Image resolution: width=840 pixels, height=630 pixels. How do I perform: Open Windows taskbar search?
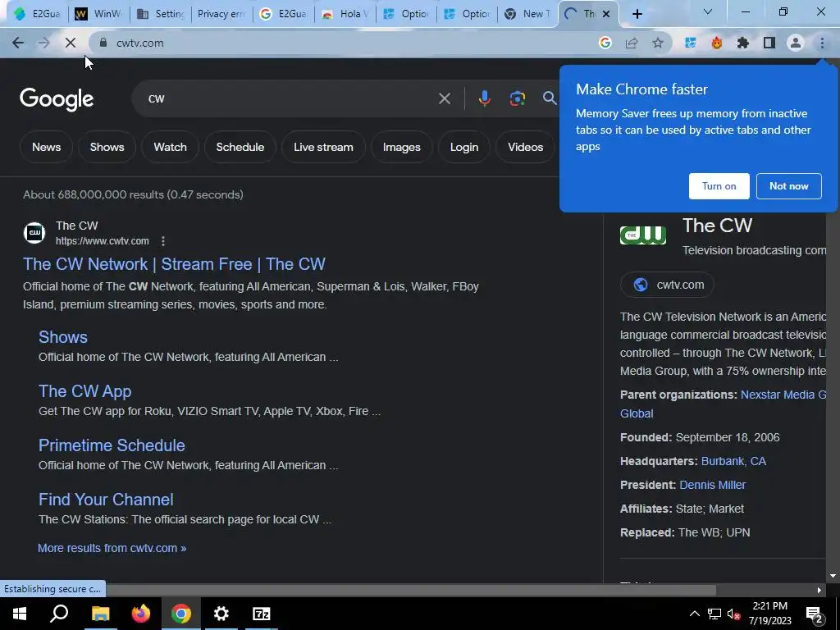[x=59, y=614]
